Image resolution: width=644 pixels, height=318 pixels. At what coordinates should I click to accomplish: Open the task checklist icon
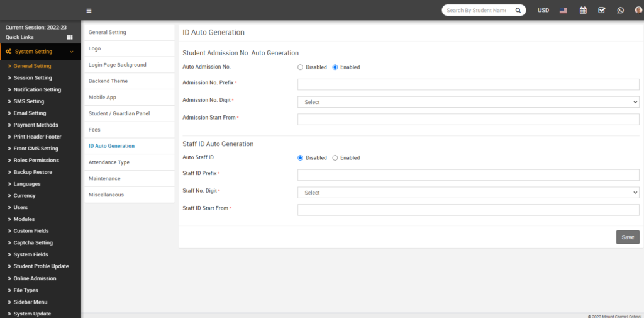tap(602, 10)
